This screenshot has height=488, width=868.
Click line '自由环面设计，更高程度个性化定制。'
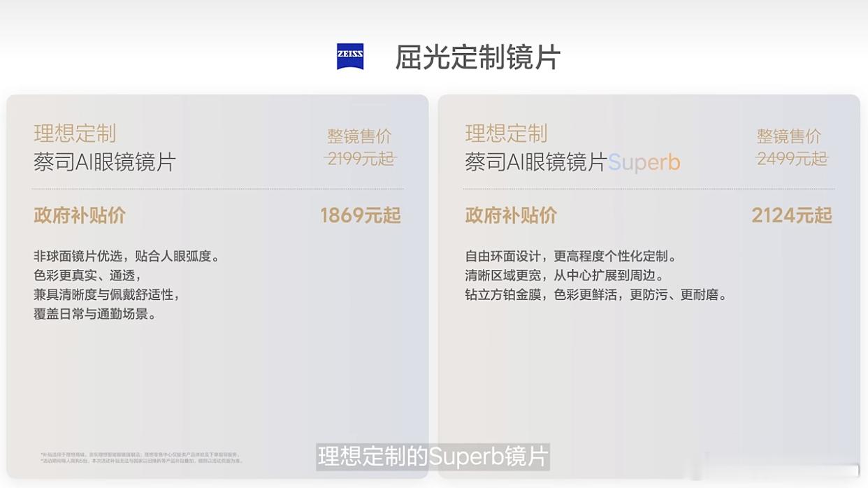[x=573, y=257]
